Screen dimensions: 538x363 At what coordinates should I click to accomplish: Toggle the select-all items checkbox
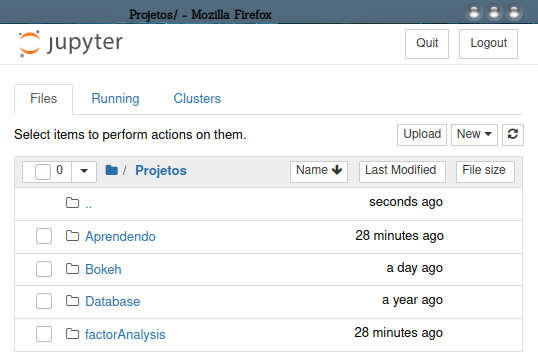coord(43,171)
